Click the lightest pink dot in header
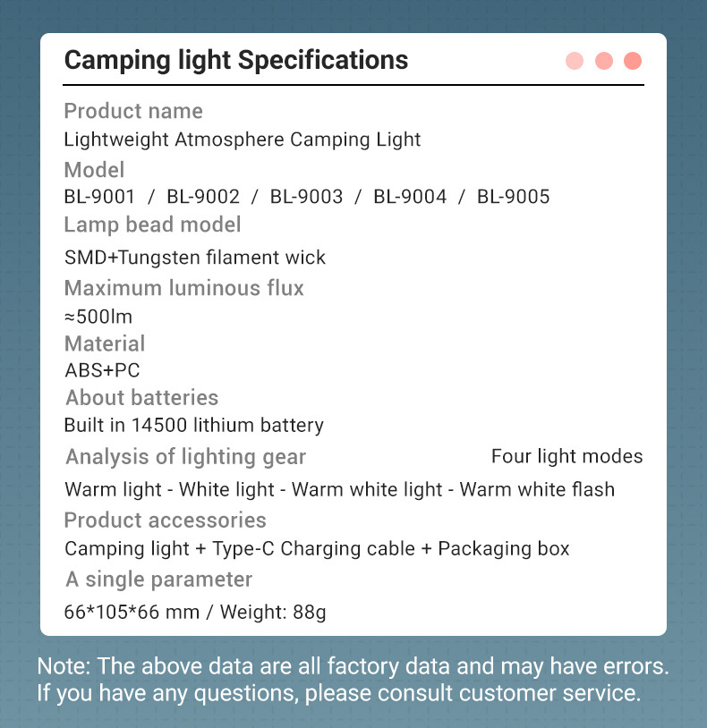 575,61
